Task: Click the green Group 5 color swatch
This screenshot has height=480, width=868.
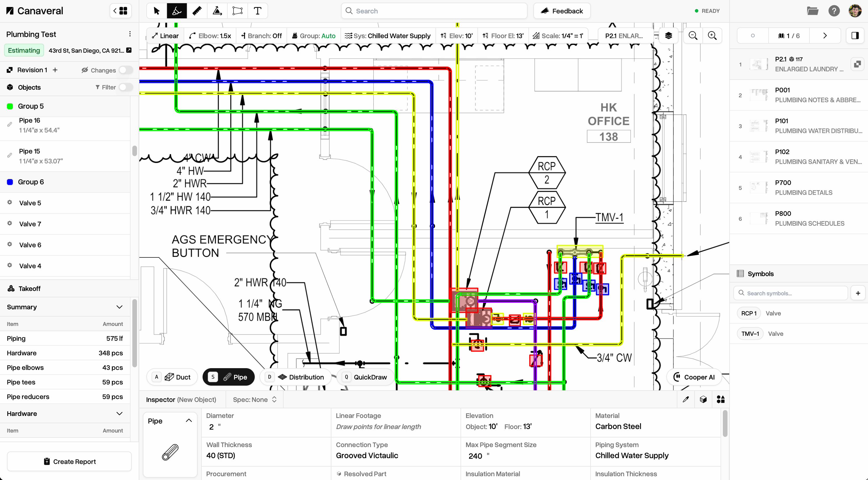Action: tap(10, 106)
